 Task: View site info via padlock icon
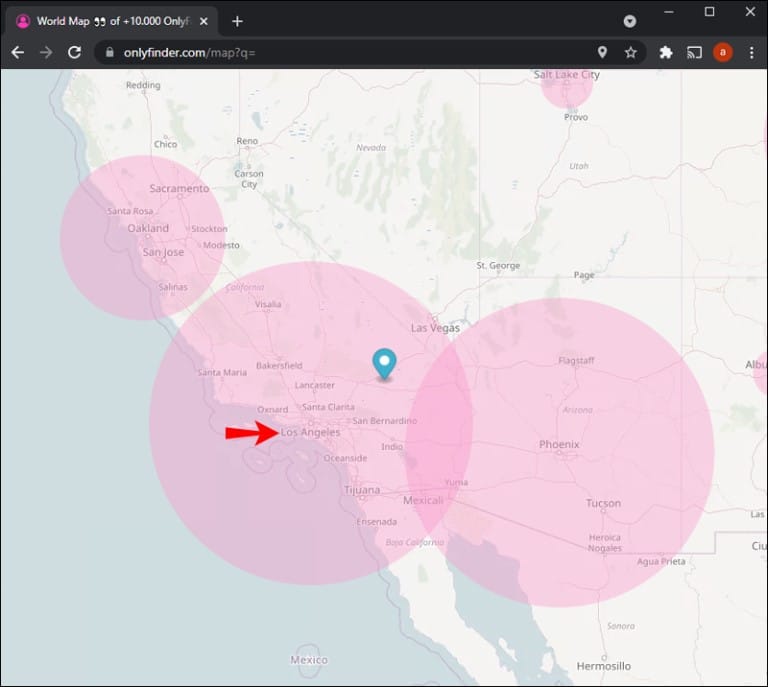[111, 52]
